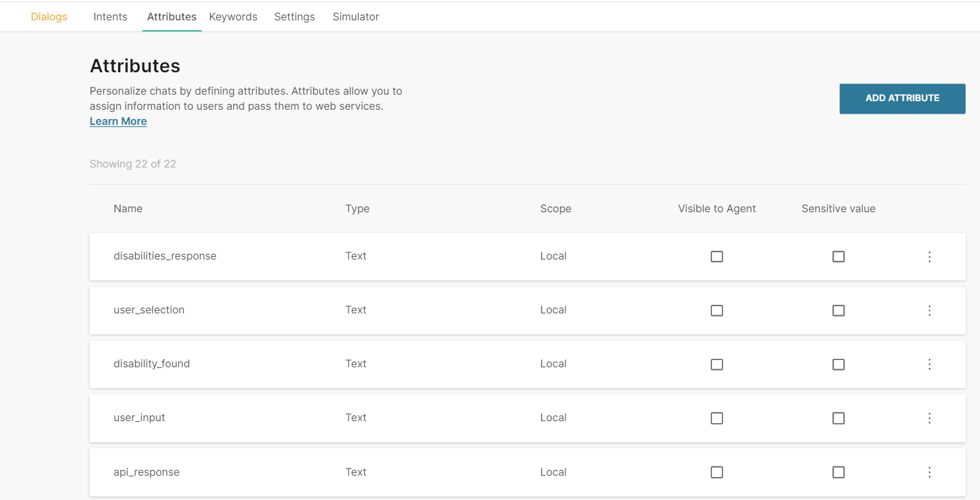Open three-dot menu for user_selection attribute
980x500 pixels.
point(929,311)
